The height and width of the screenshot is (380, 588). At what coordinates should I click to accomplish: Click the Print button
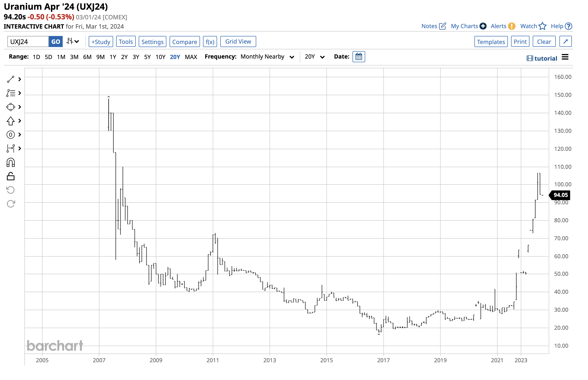[520, 42]
